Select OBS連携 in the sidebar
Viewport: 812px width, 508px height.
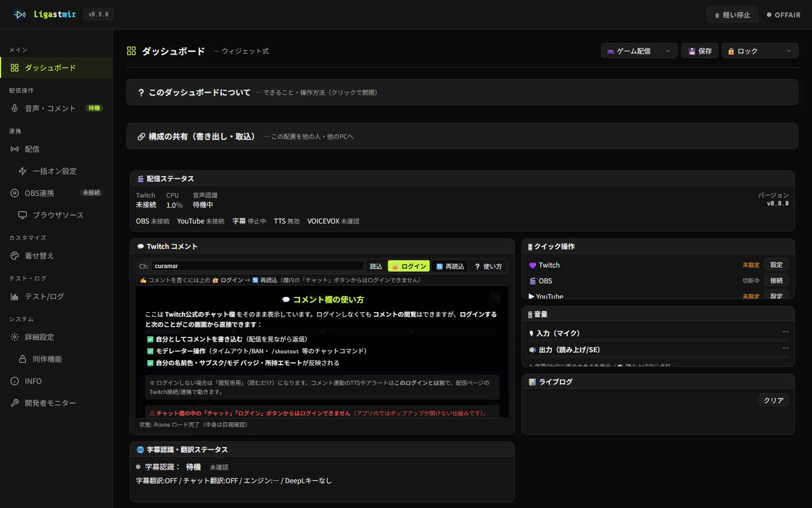pyautogui.click(x=56, y=193)
